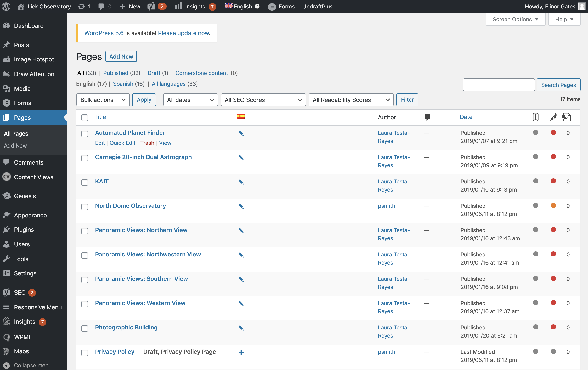
Task: Open Forms icon in admin bar
Action: [x=272, y=7]
